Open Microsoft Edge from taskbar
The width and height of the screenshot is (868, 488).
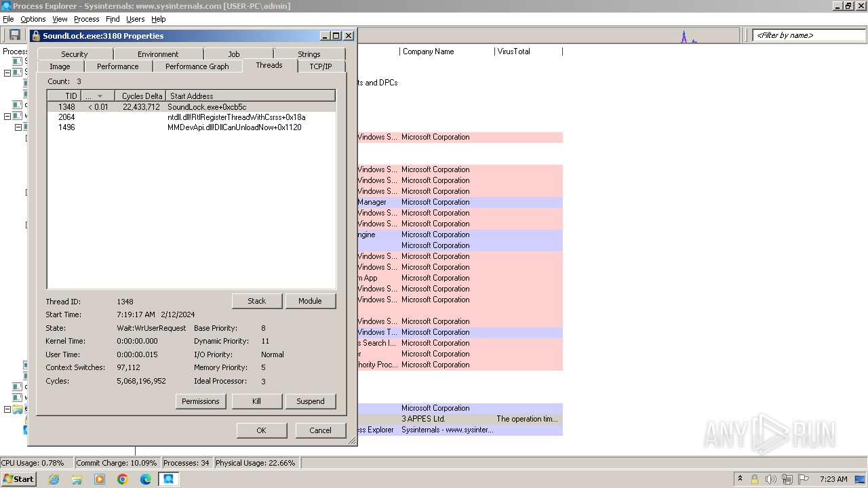tap(146, 479)
